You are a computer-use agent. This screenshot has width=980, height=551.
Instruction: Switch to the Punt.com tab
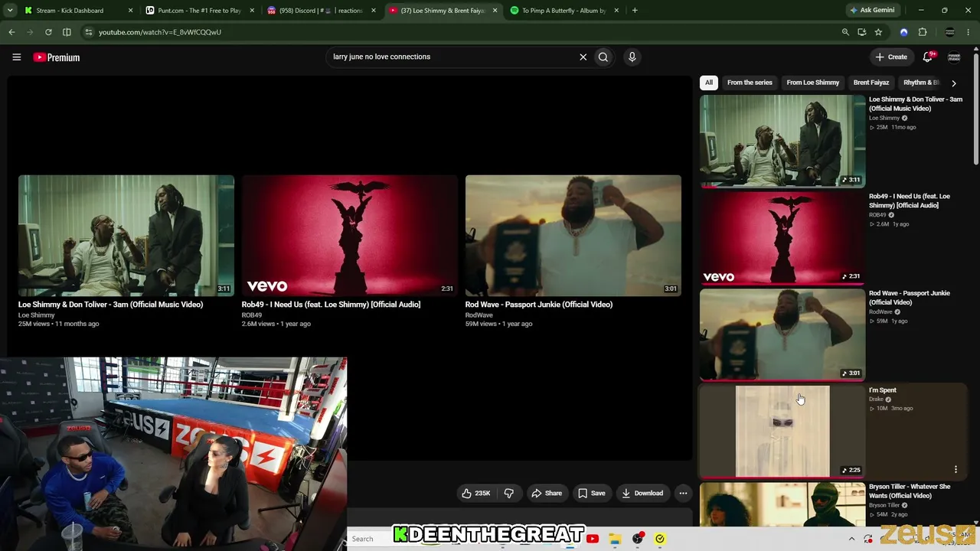point(199,11)
